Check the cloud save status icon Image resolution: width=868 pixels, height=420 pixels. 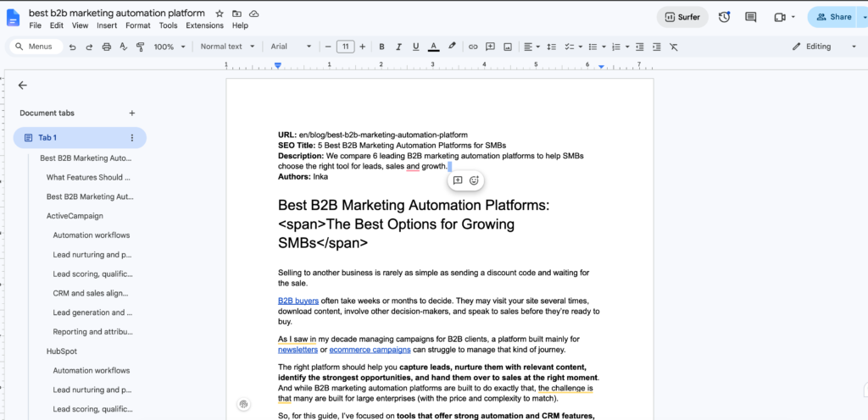(x=253, y=14)
